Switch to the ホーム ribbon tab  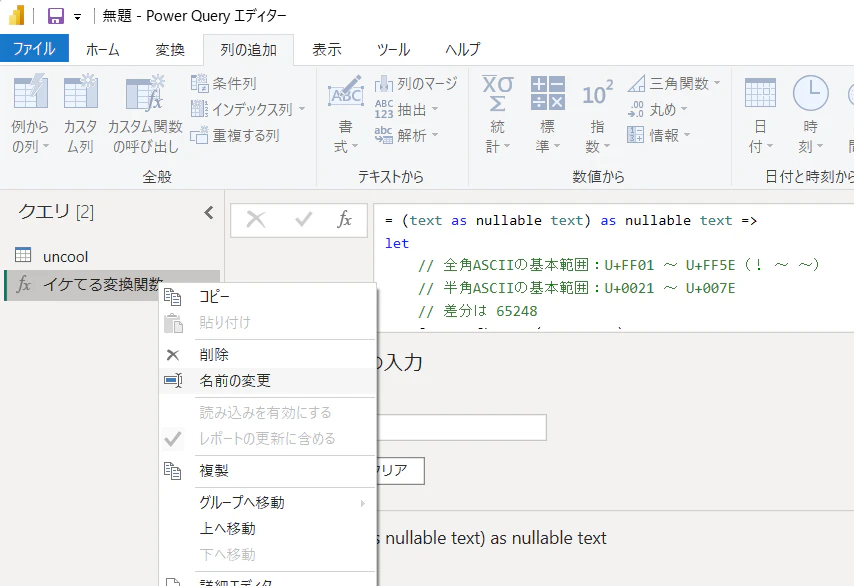tap(102, 50)
